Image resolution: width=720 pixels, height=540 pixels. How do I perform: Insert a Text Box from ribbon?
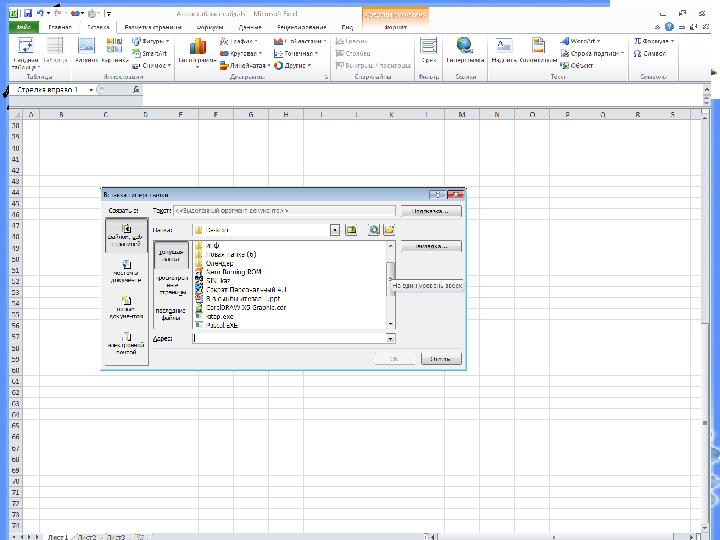click(504, 48)
